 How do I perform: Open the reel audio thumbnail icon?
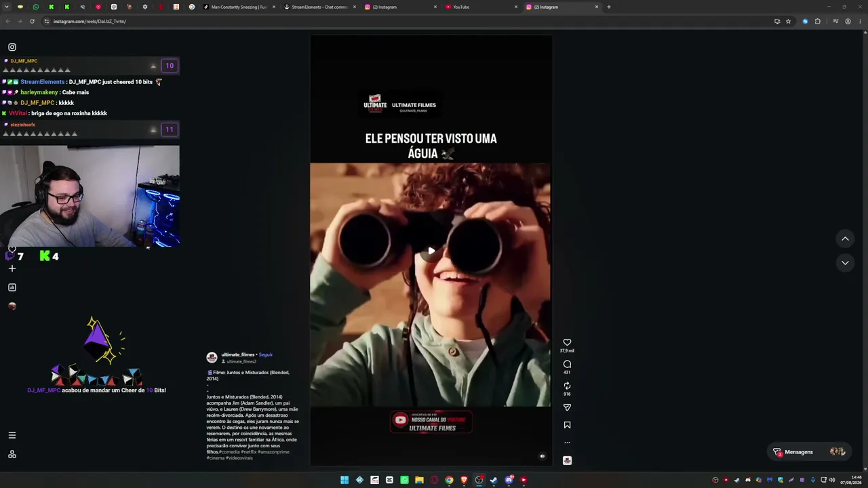pos(567,460)
